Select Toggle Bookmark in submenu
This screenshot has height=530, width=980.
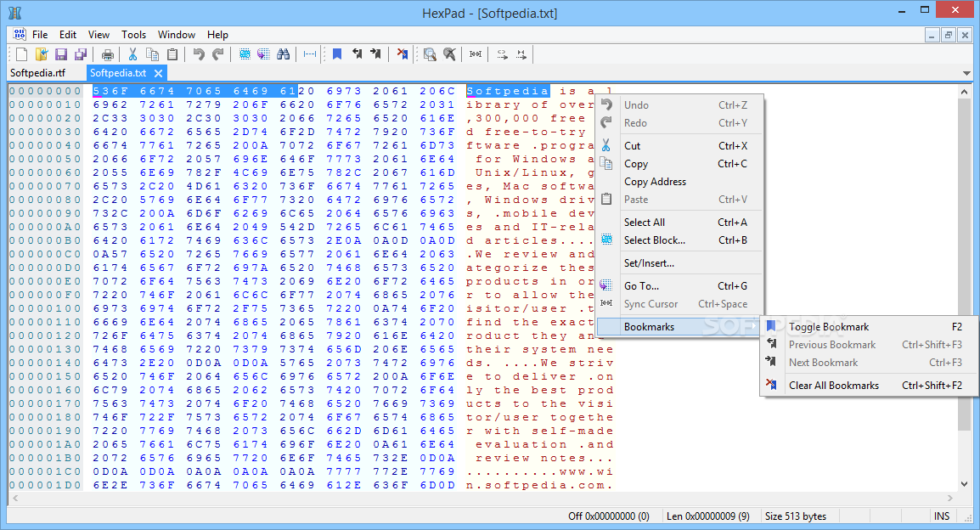[869, 327]
